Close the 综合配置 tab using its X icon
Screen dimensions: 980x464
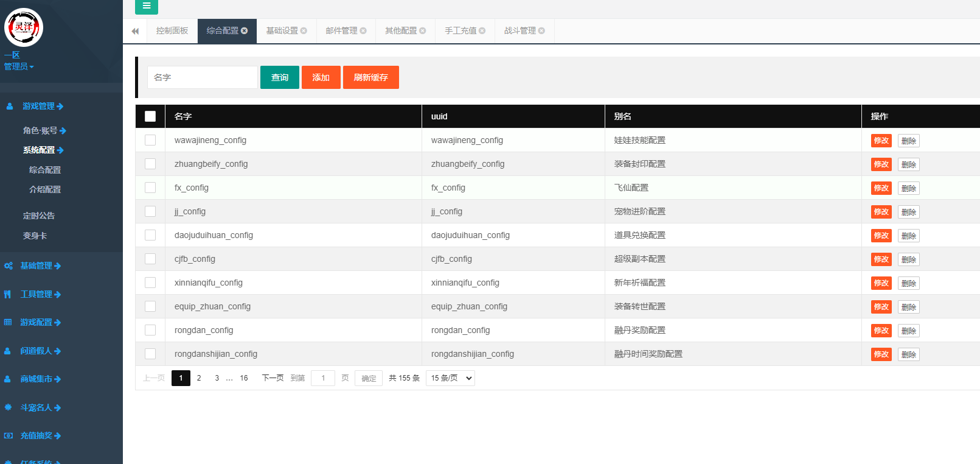(x=245, y=31)
